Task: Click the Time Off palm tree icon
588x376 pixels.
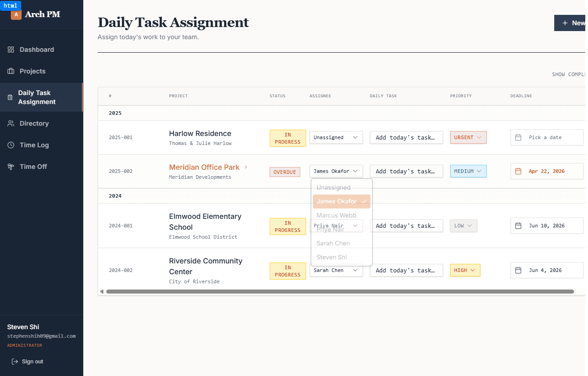Action: (x=11, y=167)
